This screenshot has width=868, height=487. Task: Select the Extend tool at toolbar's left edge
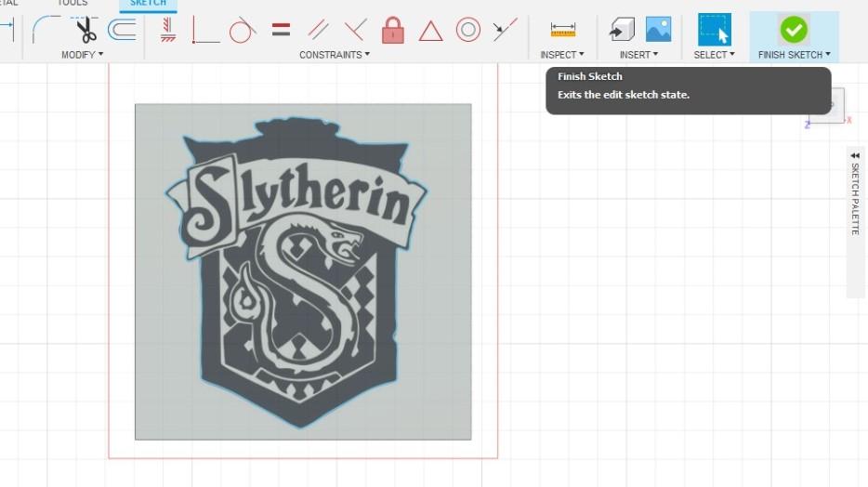pyautogui.click(x=7, y=29)
